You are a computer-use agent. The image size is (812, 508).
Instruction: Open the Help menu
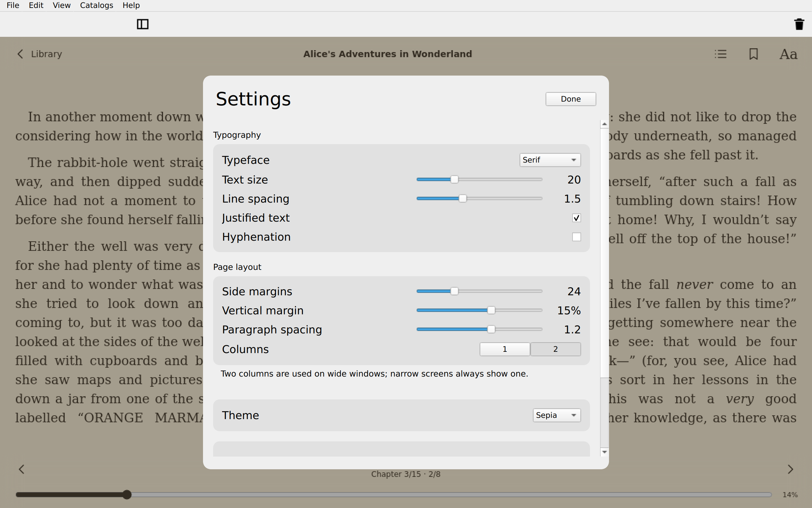(131, 5)
